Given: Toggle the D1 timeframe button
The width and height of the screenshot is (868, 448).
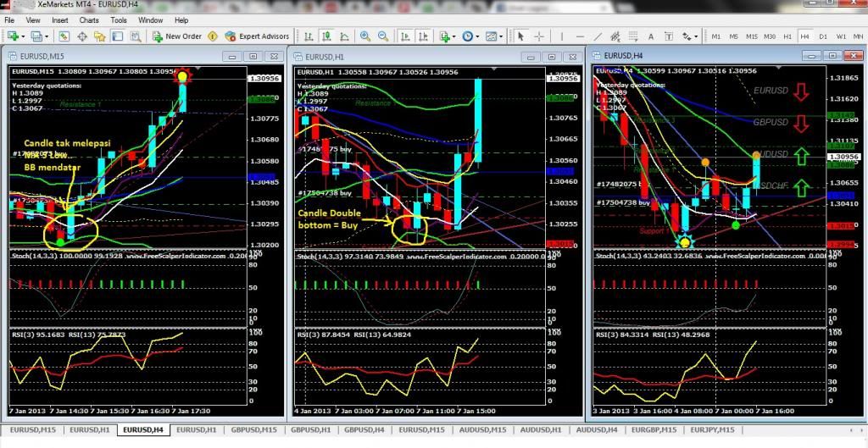Looking at the screenshot, I should coord(823,36).
